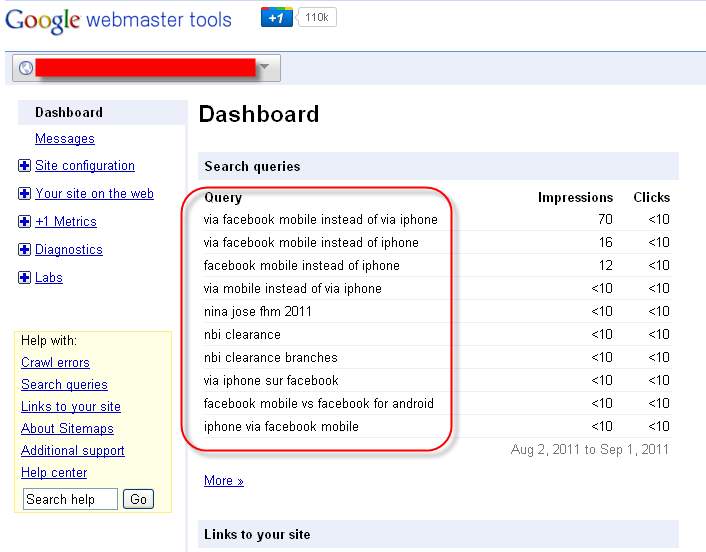Click the Search help input field
706x552 pixels.
pos(70,499)
